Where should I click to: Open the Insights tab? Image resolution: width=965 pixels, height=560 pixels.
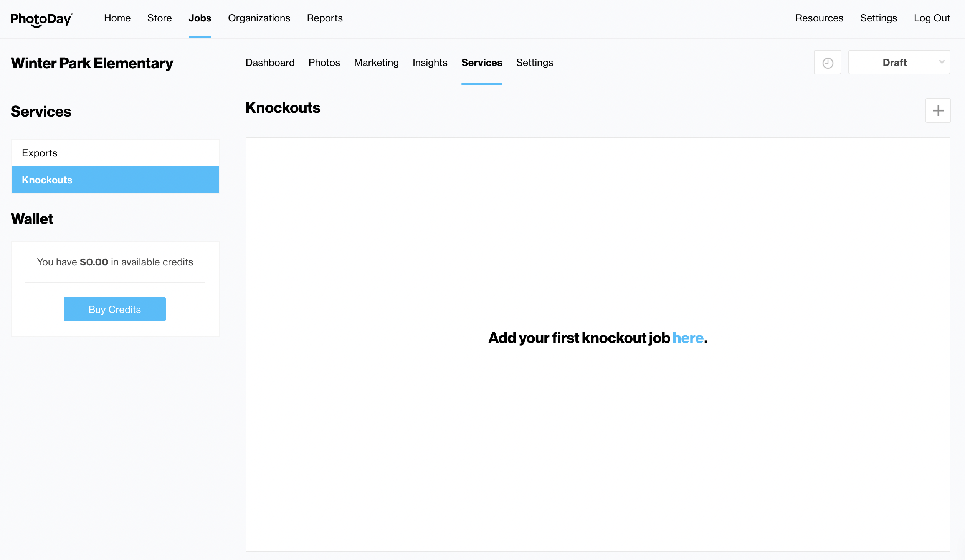430,63
